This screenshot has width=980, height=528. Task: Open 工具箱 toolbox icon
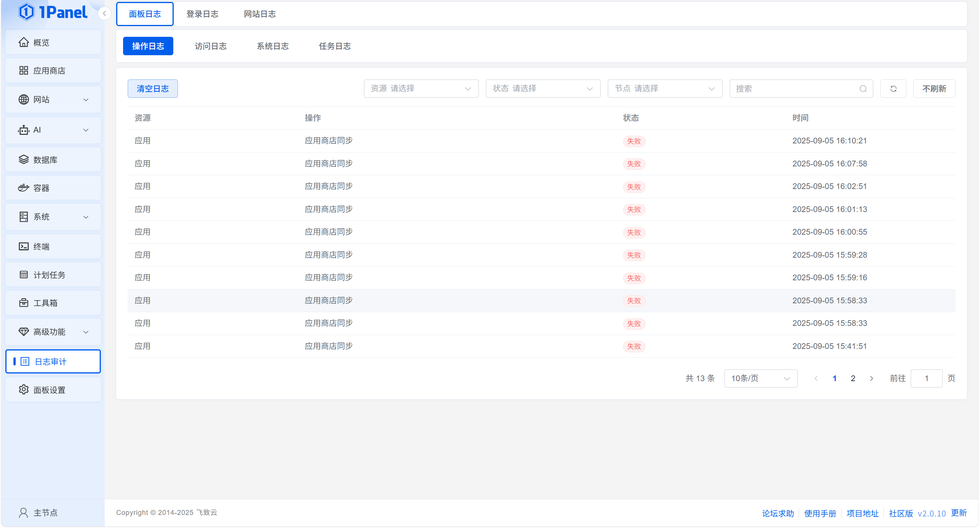24,303
